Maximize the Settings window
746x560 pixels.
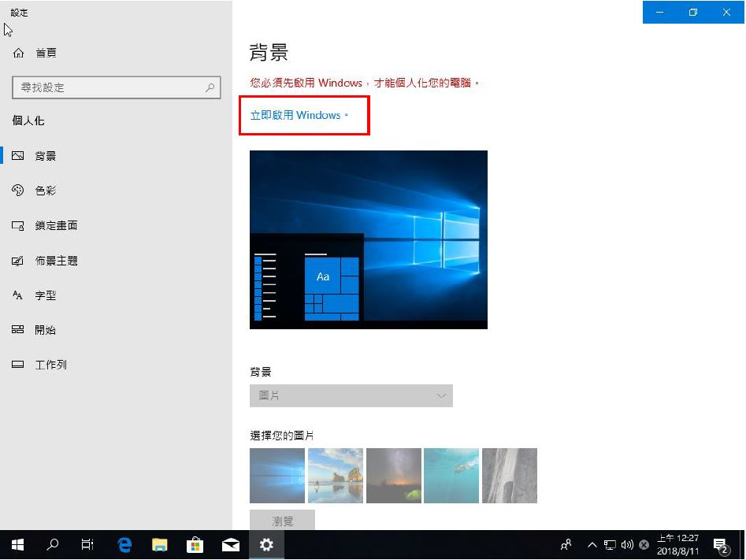click(x=693, y=13)
